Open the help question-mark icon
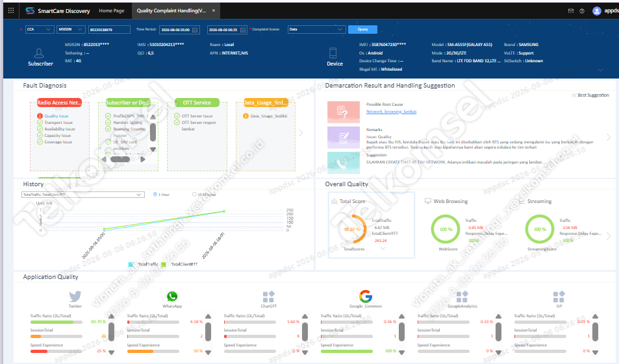The height and width of the screenshot is (364, 619). [x=582, y=11]
